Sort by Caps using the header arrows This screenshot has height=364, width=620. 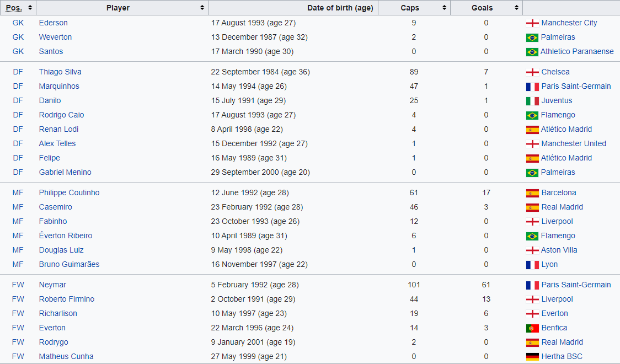(444, 8)
